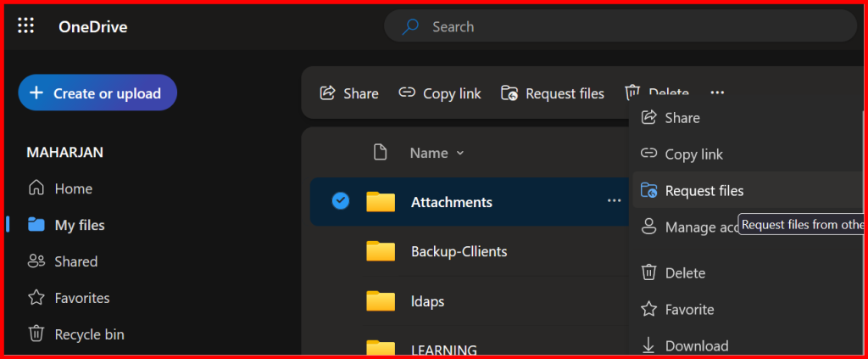Click the Create or upload button
868x359 pixels.
[x=97, y=93]
